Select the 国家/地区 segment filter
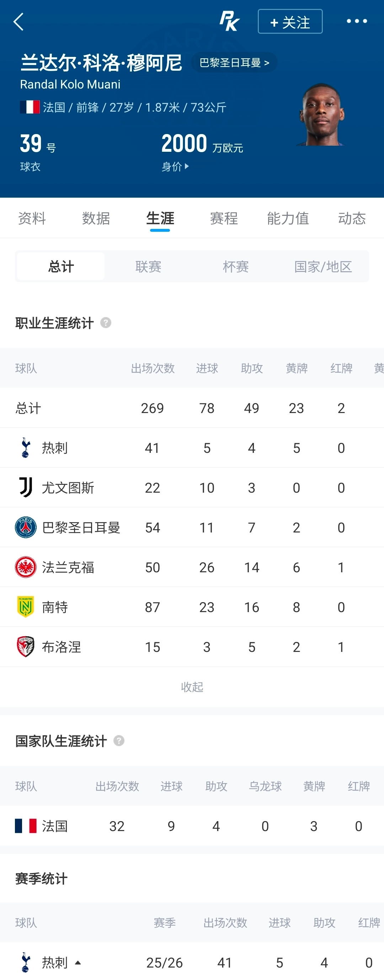384x980 pixels. pos(323,266)
